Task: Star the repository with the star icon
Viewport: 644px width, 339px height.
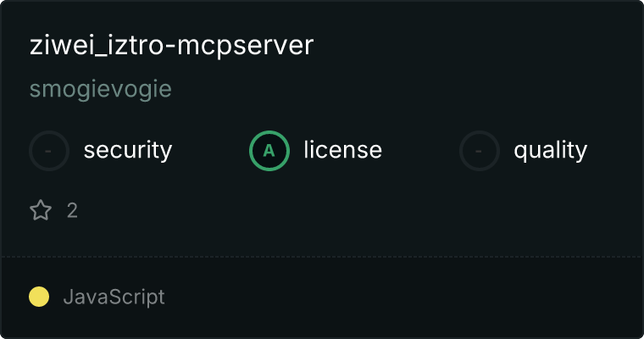Action: coord(41,210)
